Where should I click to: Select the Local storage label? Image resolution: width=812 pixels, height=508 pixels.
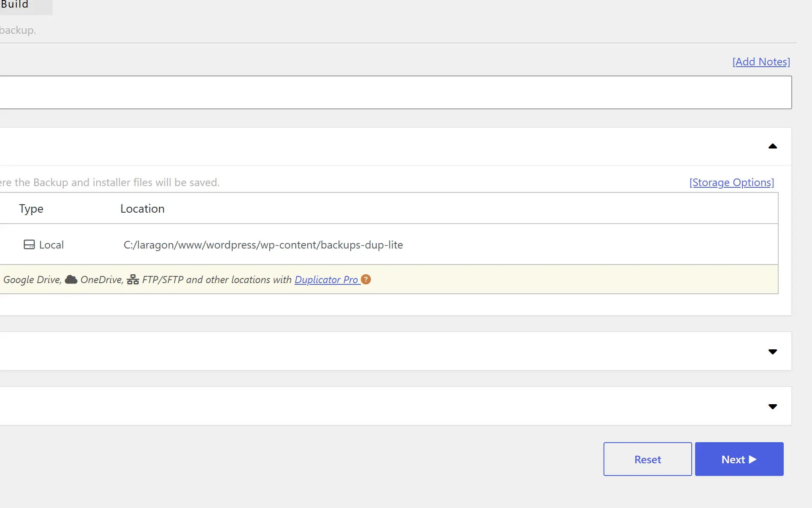click(51, 245)
